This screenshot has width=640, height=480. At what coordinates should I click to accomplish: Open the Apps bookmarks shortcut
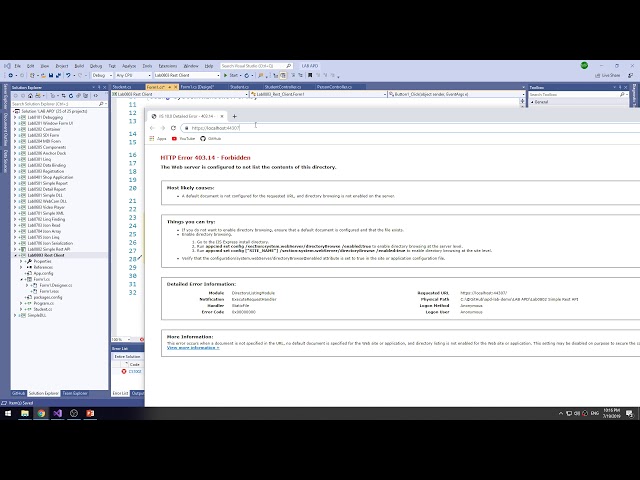click(158, 139)
